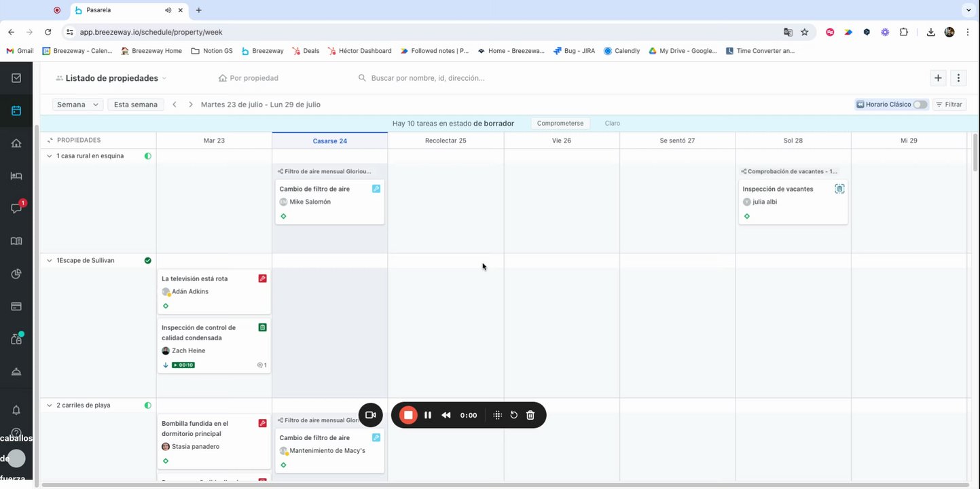Open the three-dot more options menu in app header
This screenshot has height=489, width=980.
(x=958, y=78)
